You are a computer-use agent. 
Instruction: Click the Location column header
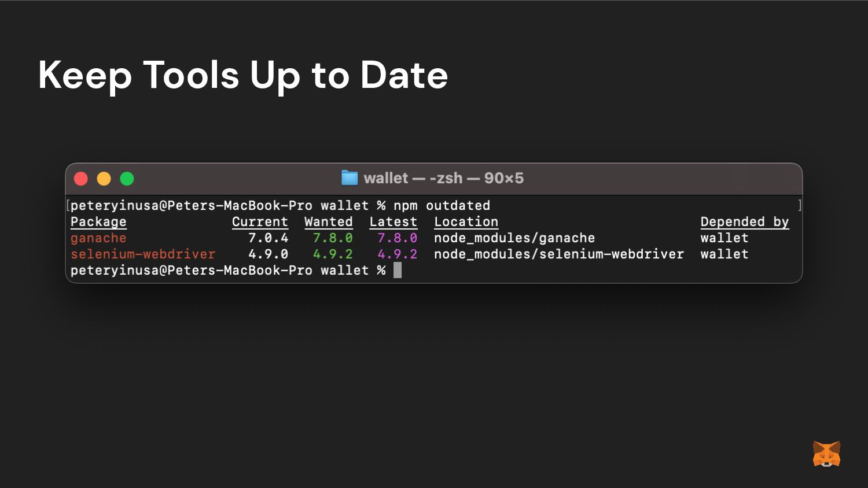pyautogui.click(x=466, y=222)
